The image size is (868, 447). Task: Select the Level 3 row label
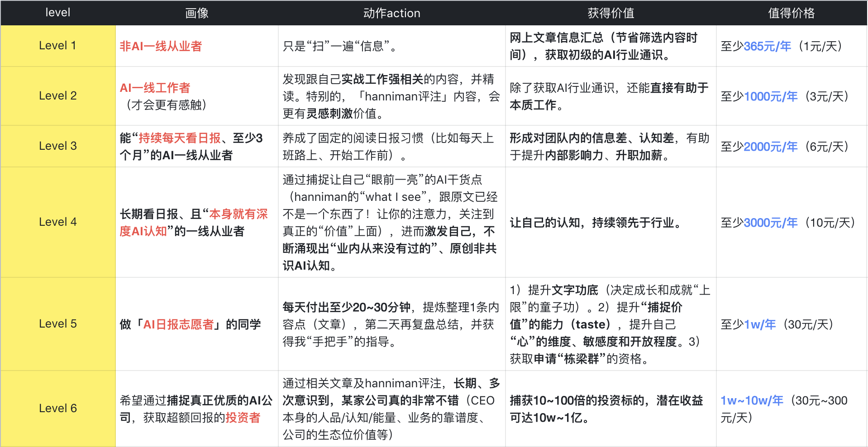pos(57,146)
